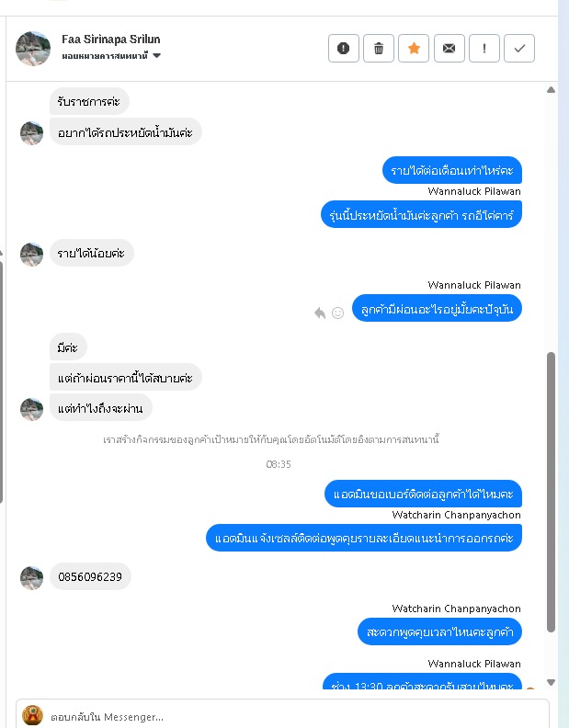Click the exclamation mark priority button
Screen dimensions: 569x728
click(x=484, y=49)
